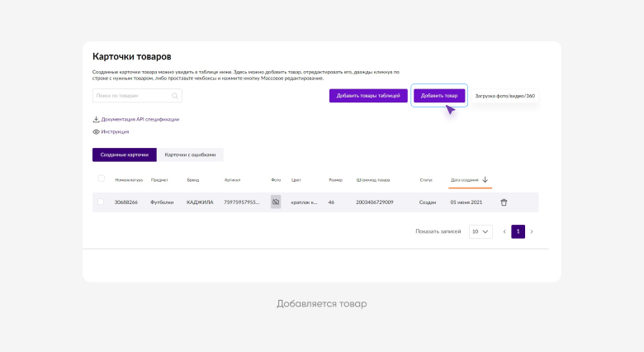Viewport: 644px width, 352px height.
Task: Click the Добавить товар button
Action: [x=439, y=96]
